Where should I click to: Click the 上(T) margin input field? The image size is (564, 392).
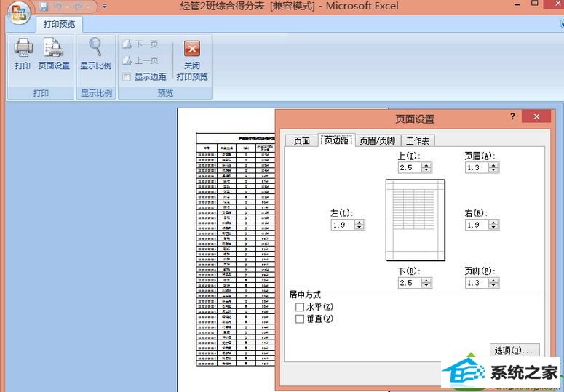[x=410, y=167]
